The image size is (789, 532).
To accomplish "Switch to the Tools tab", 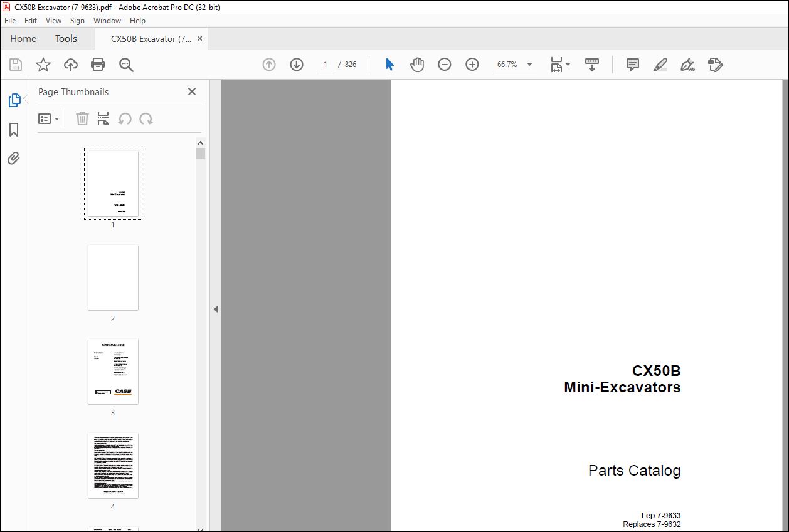I will coord(66,38).
